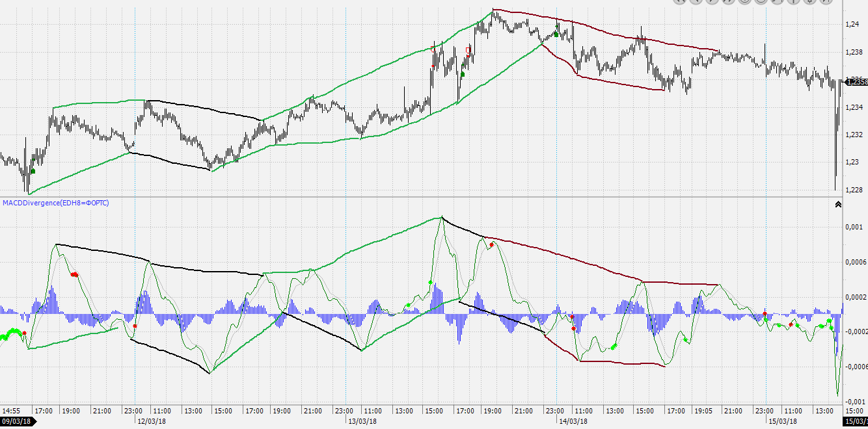Click the green dot below the highest MACD peak
This screenshot has width=868, height=429.
coord(430,282)
